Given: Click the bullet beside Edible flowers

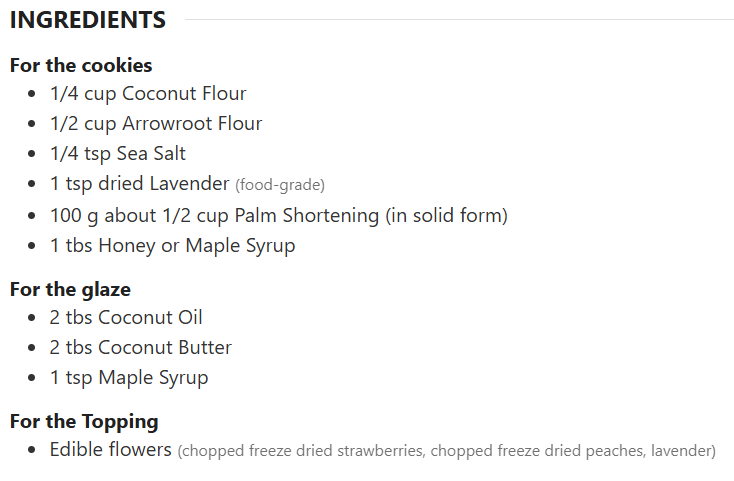Looking at the screenshot, I should coord(33,451).
